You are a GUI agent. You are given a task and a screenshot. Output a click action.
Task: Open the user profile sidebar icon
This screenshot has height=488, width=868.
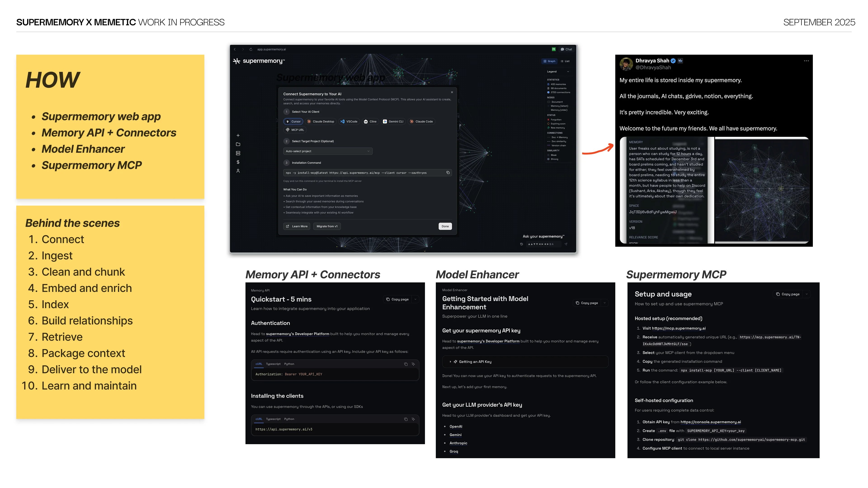tap(238, 171)
